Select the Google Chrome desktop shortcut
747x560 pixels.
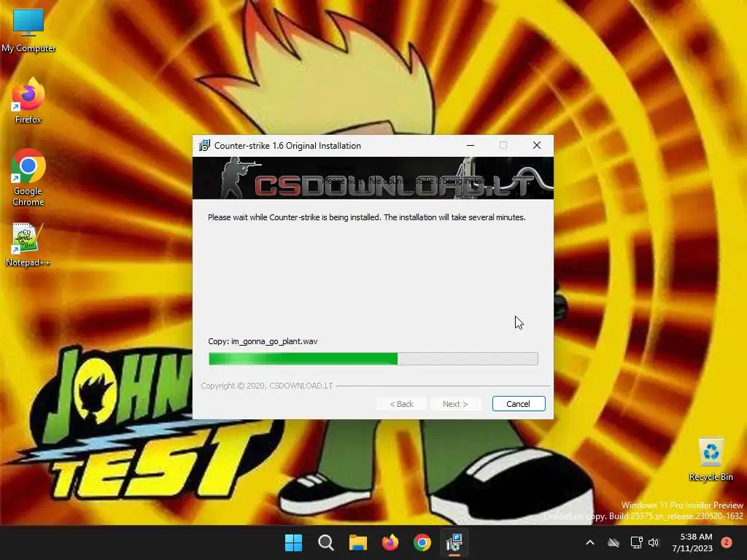[x=28, y=178]
